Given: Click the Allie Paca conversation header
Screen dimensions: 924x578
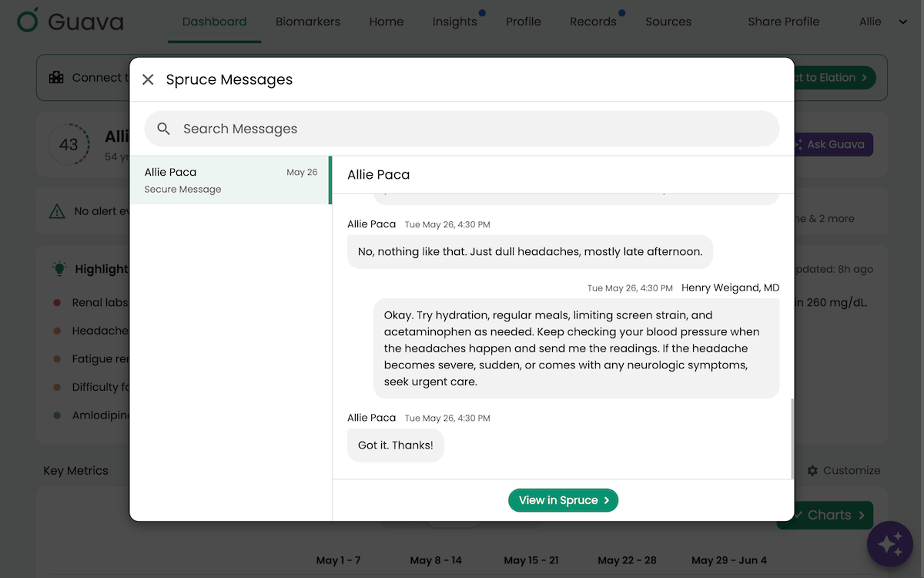Looking at the screenshot, I should click(379, 174).
